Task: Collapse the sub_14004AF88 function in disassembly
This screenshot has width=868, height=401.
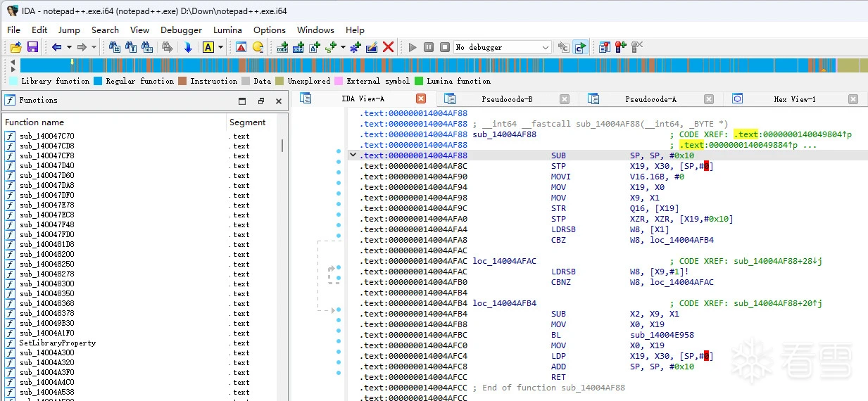Action: click(353, 155)
